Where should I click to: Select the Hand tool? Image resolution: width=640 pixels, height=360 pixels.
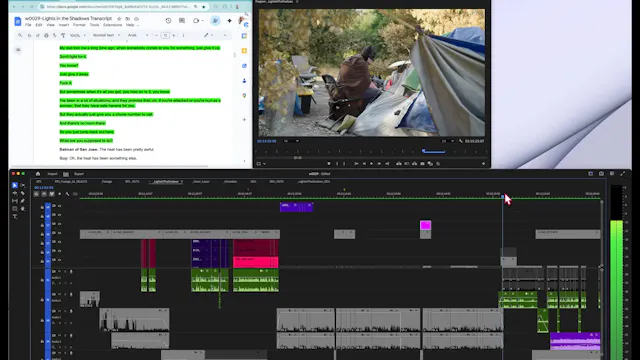[22, 209]
